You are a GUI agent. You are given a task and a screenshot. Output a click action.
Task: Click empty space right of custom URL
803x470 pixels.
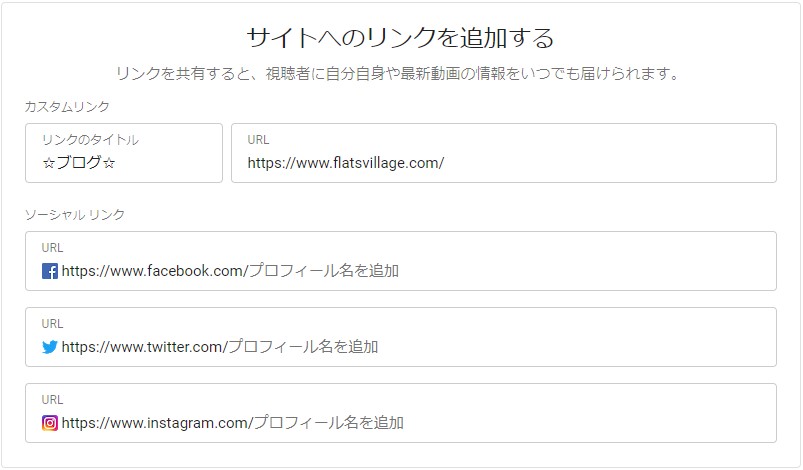609,163
